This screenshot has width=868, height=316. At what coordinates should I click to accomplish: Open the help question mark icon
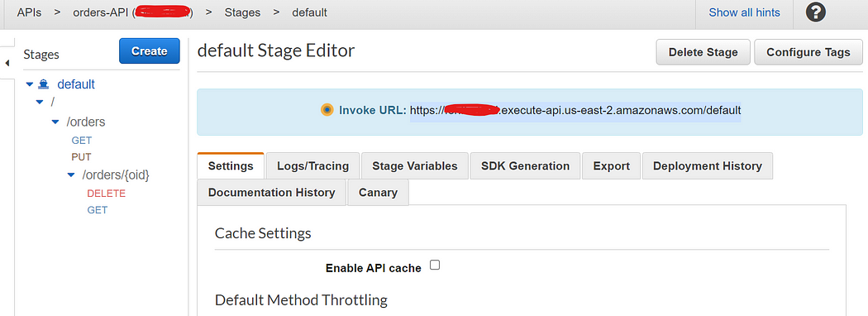point(815,12)
